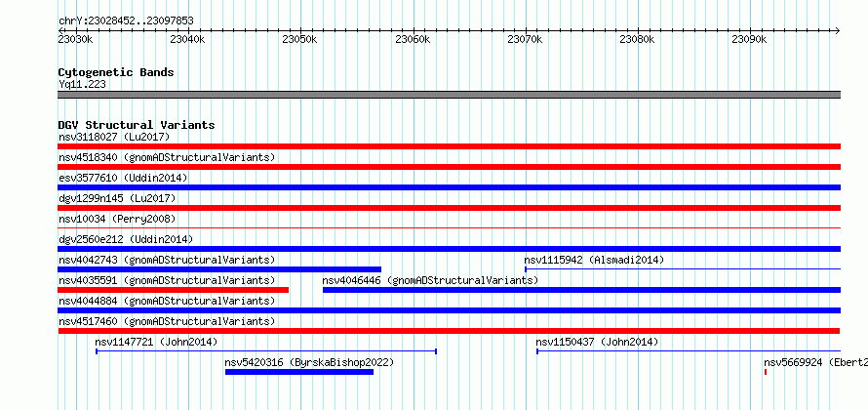Open the nsv4046446 variant label
868x410 pixels.
[430, 280]
